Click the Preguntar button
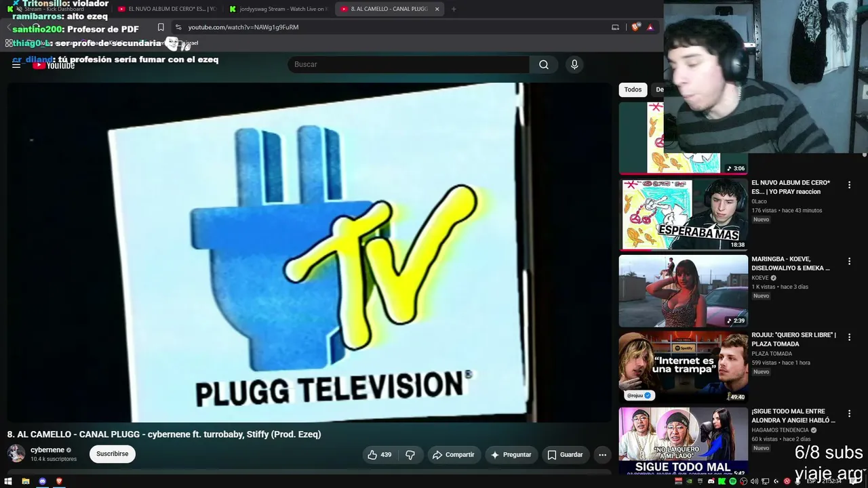The height and width of the screenshot is (488, 868). click(x=511, y=455)
